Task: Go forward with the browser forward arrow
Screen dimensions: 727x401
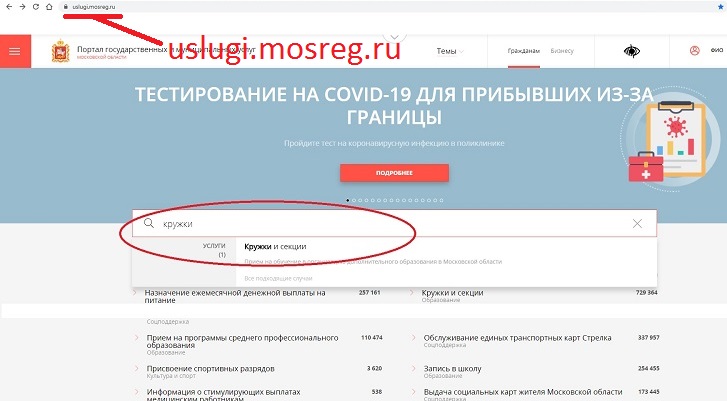Action: [22, 7]
